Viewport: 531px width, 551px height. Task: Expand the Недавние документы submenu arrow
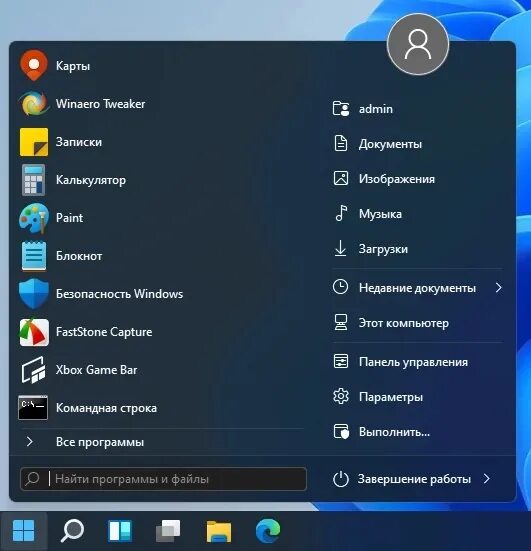(498, 288)
